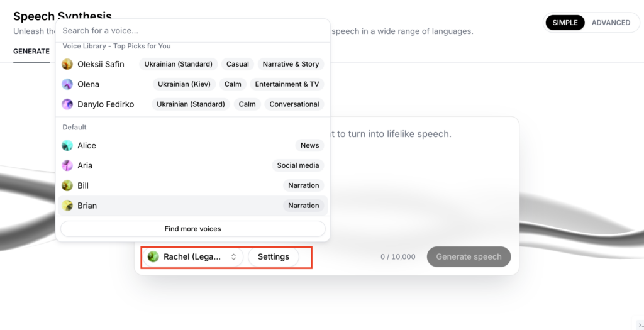The width and height of the screenshot is (644, 330).
Task: Click Find more voices button
Action: click(192, 229)
